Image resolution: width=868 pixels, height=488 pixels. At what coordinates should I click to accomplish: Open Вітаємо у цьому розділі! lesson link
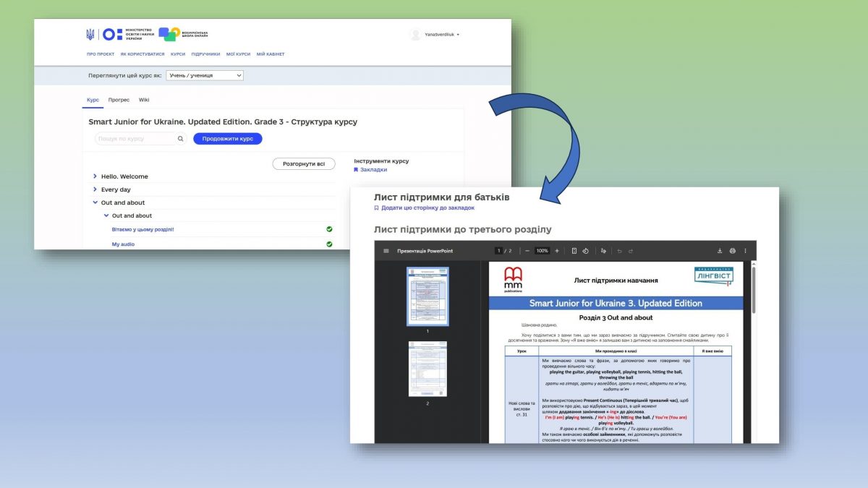[142, 229]
